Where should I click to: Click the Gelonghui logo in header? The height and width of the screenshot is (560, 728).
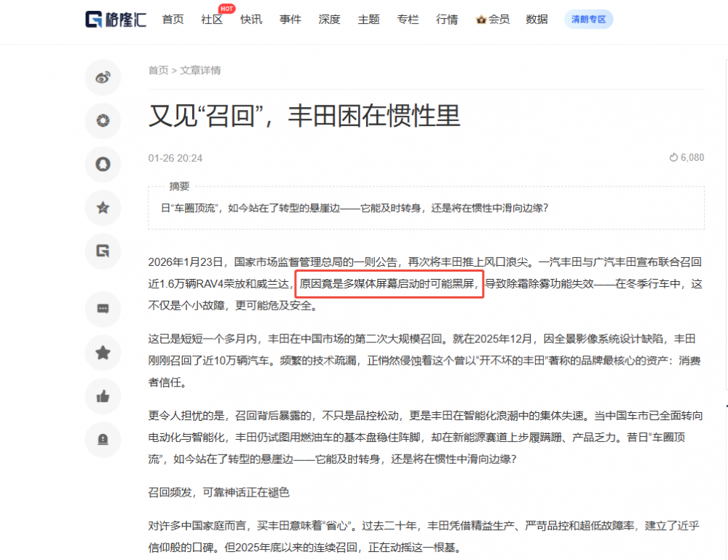[116, 20]
